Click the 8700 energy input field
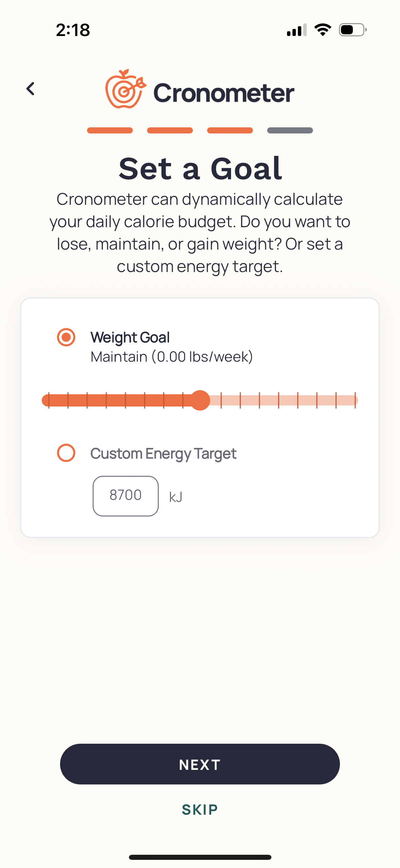Viewport: 400px width, 868px height. coord(125,495)
